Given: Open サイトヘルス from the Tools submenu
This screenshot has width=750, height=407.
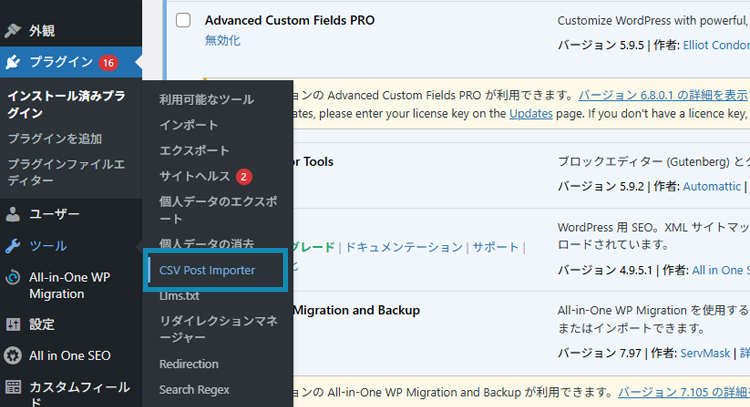Looking at the screenshot, I should pos(194,176).
